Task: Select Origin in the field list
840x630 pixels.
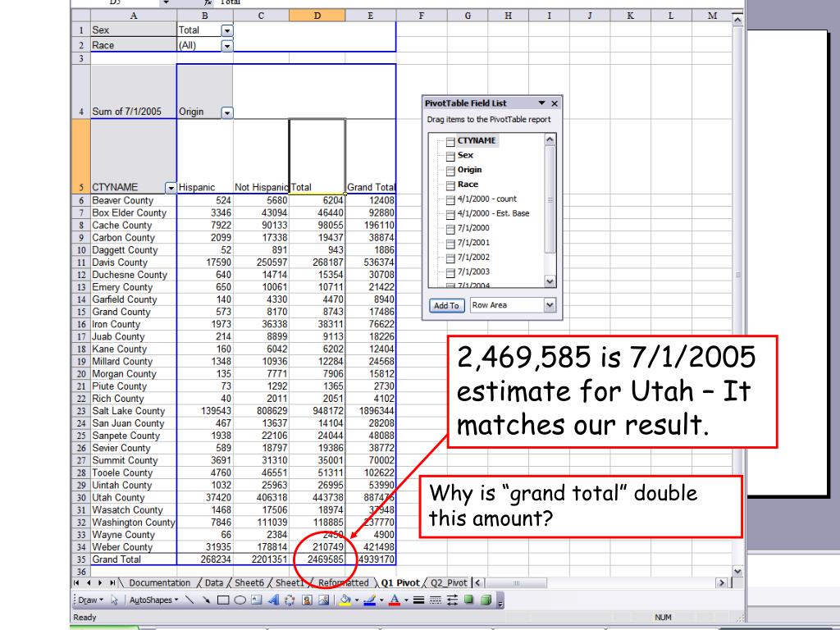Action: pos(469,169)
